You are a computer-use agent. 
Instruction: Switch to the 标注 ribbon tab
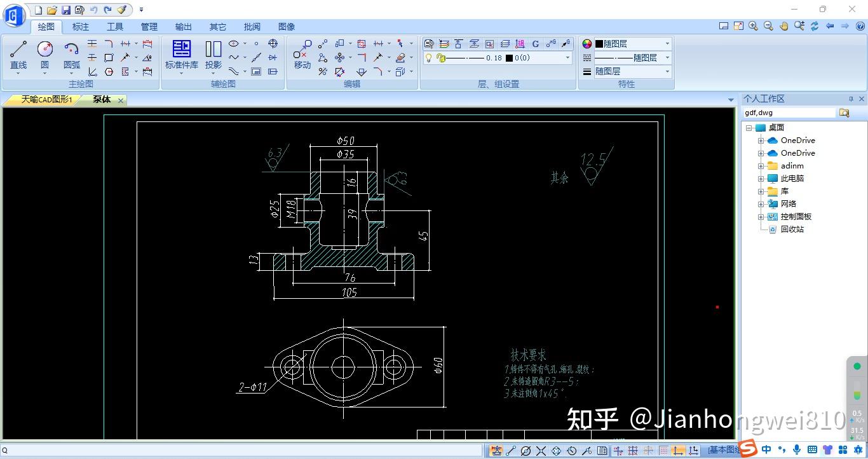pyautogui.click(x=80, y=27)
